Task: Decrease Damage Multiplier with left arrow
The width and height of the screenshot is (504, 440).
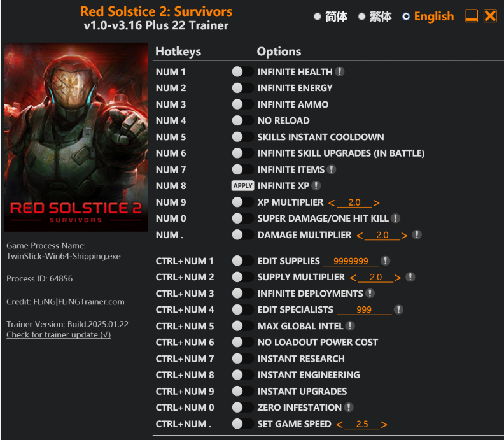Action: click(x=360, y=235)
